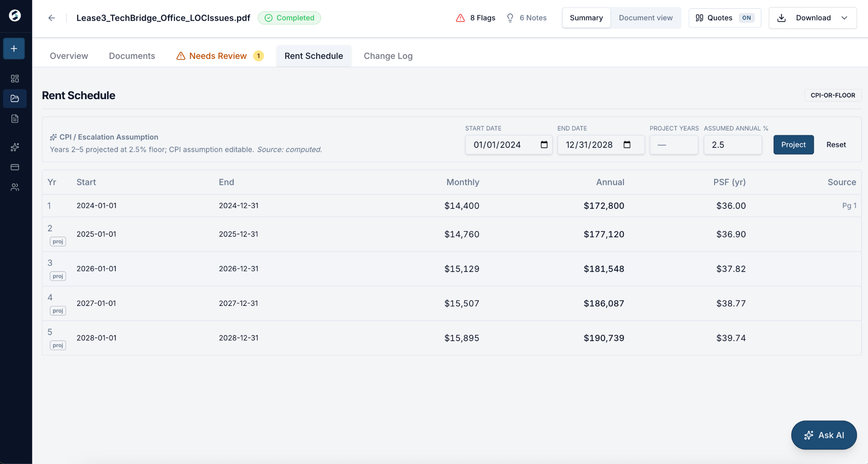The width and height of the screenshot is (868, 464).
Task: Open the Start Date calendar picker
Action: point(544,145)
